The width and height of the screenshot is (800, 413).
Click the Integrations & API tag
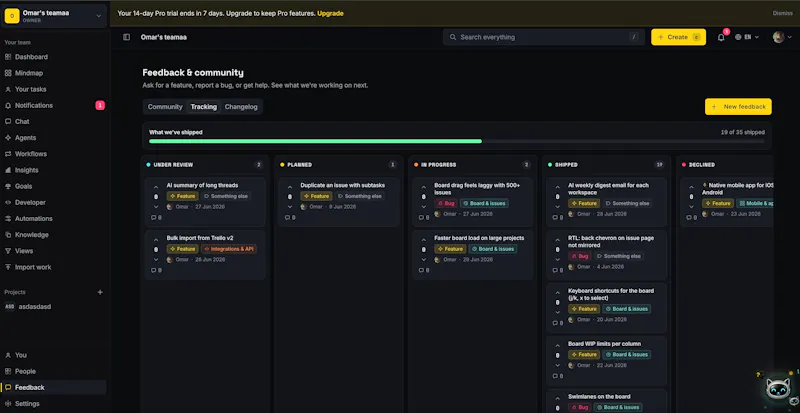[229, 249]
